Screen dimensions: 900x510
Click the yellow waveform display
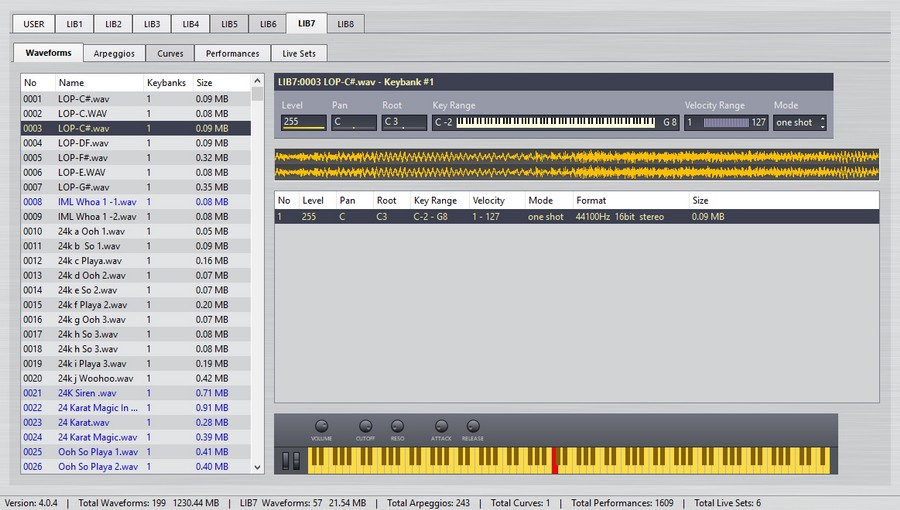coord(576,165)
